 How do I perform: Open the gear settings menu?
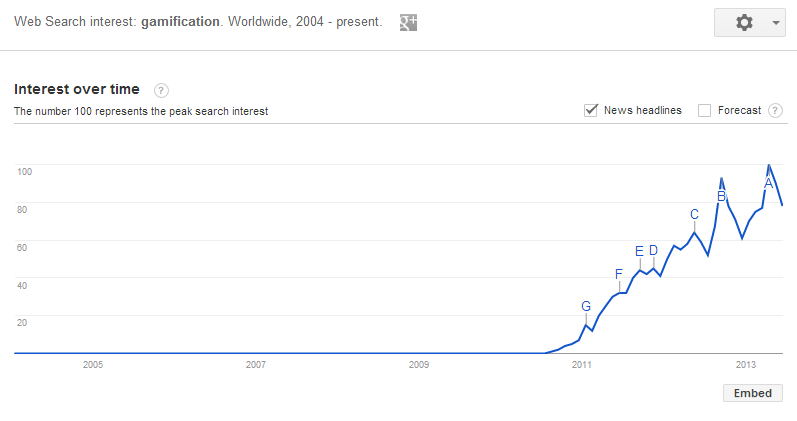(x=744, y=22)
